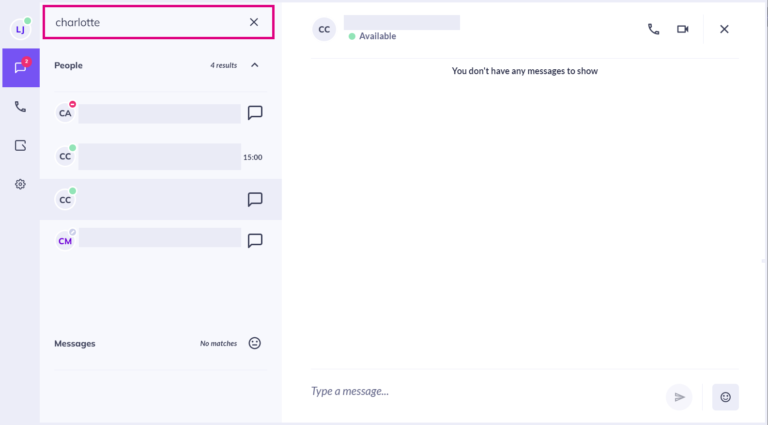The width and height of the screenshot is (768, 425).
Task: Open settings gear in sidebar
Action: (20, 184)
